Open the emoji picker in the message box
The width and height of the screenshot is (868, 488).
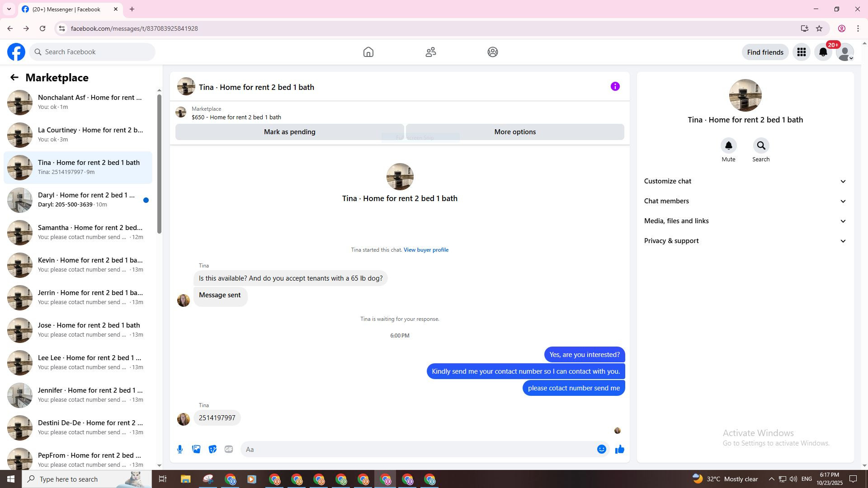[601, 449]
